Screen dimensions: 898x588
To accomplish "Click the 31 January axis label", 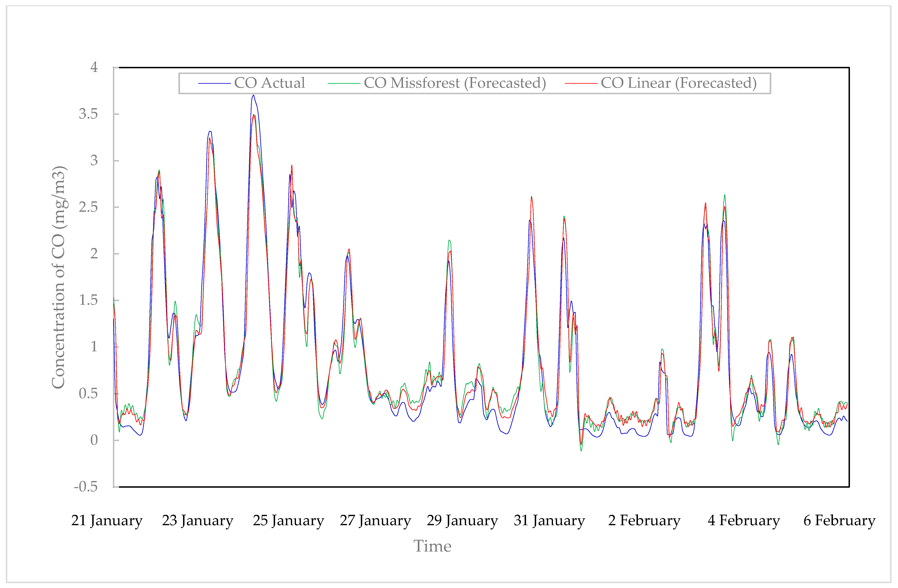I will pos(549,521).
